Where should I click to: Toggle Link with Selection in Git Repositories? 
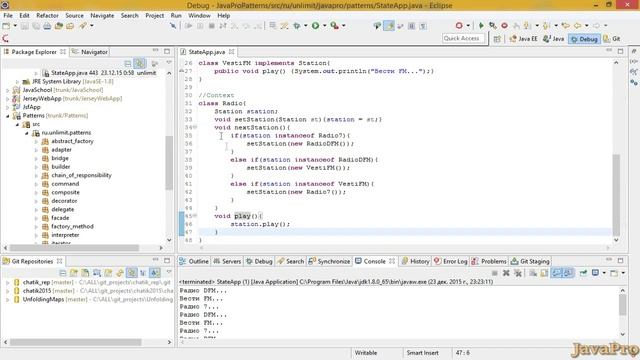click(x=131, y=273)
